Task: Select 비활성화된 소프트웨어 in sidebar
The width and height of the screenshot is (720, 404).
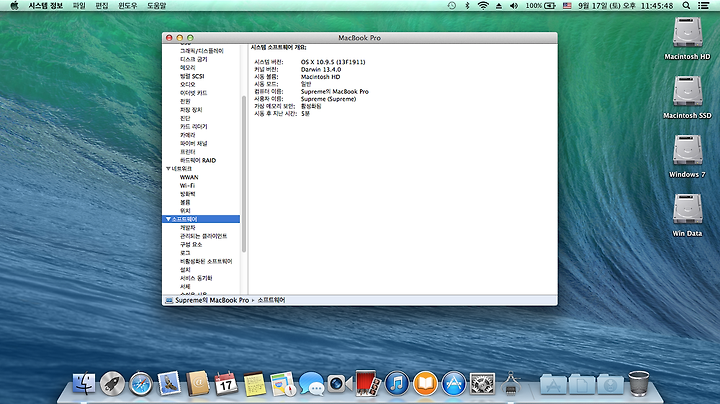Action: pos(206,261)
